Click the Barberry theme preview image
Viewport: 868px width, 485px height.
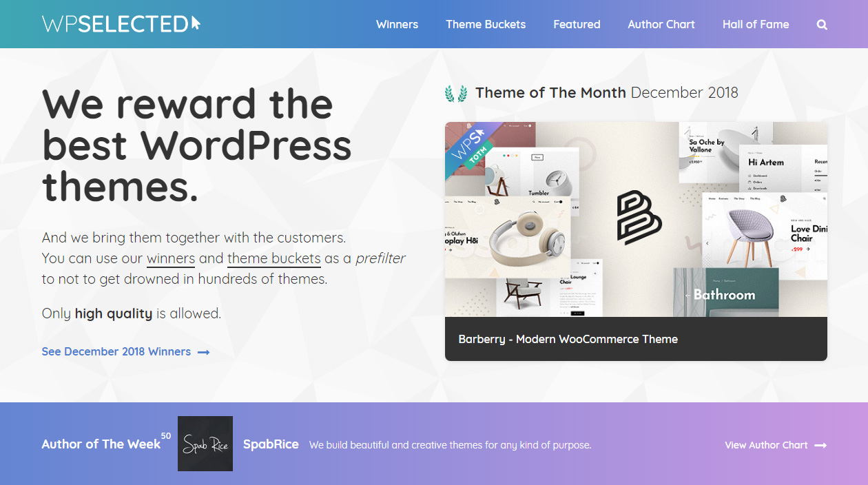636,220
